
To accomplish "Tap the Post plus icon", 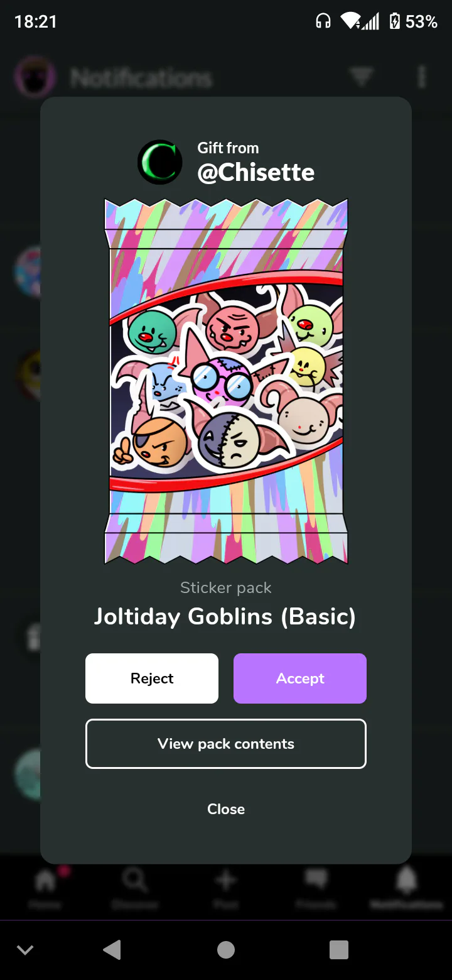I will (226, 880).
